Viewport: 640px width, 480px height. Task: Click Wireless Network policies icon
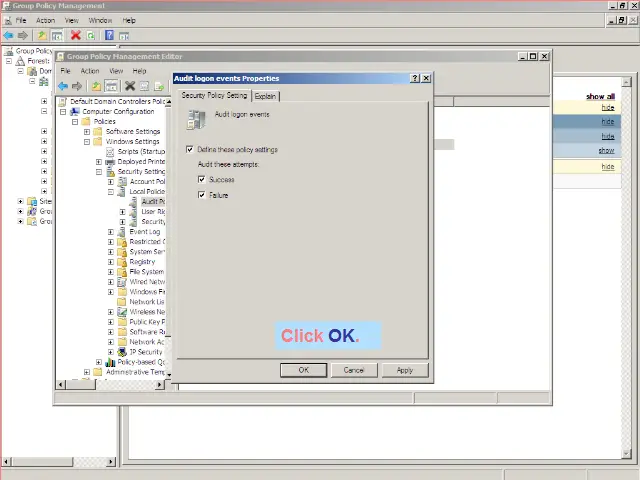click(x=122, y=312)
